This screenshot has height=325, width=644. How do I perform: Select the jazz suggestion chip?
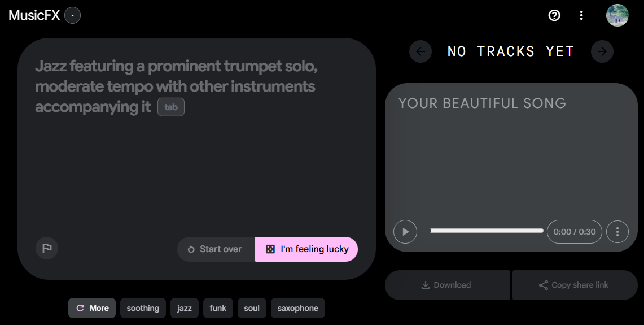point(184,308)
